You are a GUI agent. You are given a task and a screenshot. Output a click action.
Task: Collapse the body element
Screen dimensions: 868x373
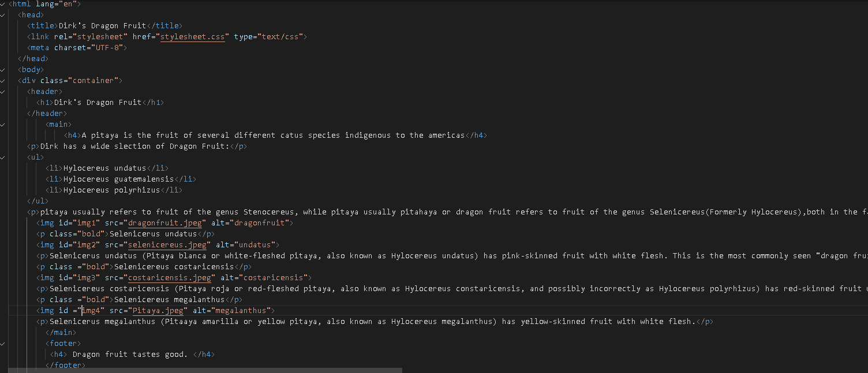pyautogui.click(x=3, y=69)
